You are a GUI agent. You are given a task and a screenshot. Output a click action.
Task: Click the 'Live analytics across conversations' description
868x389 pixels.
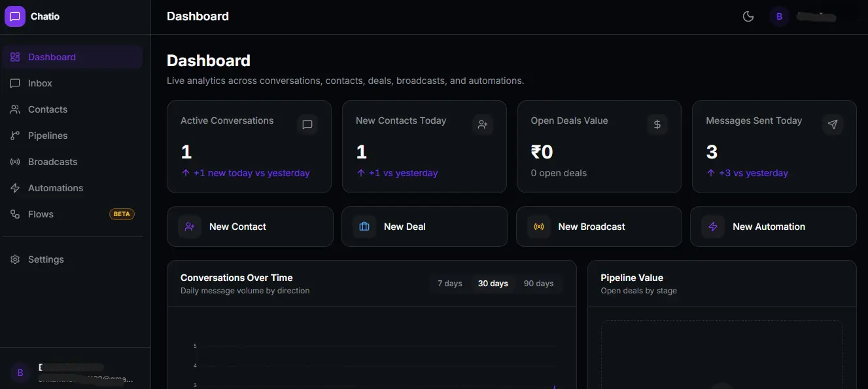(x=345, y=81)
